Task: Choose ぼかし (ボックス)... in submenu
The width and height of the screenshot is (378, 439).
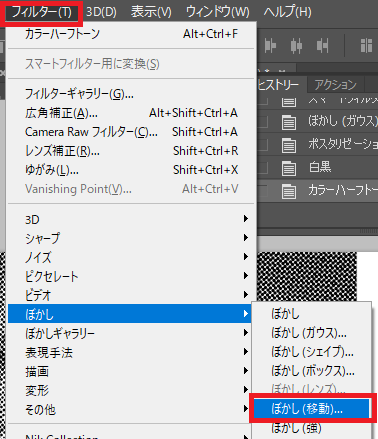Action: [x=311, y=371]
